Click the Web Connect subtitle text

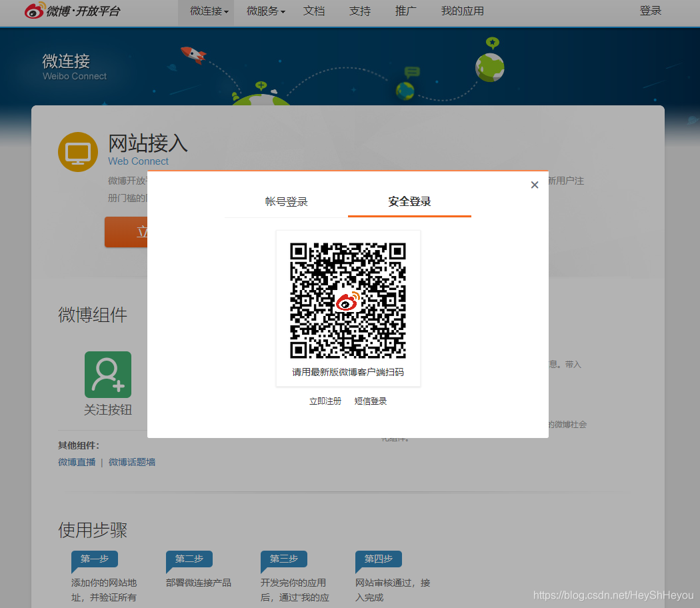coord(139,161)
